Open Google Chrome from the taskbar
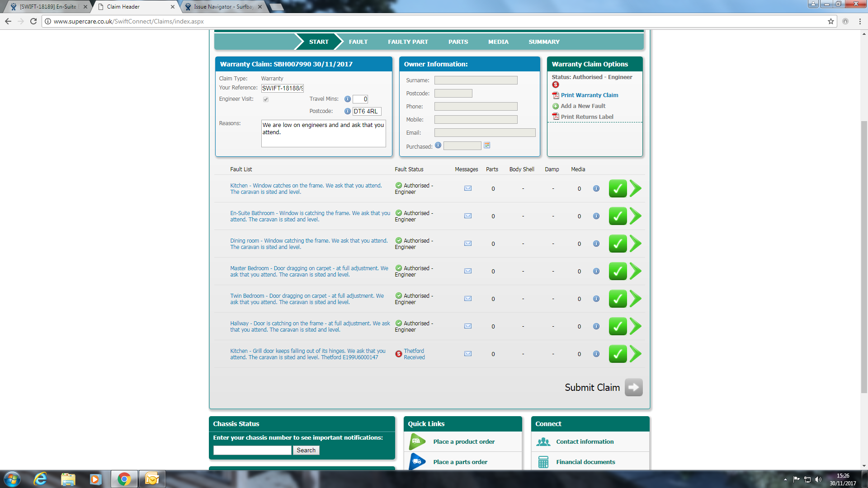868x488 pixels. (124, 479)
